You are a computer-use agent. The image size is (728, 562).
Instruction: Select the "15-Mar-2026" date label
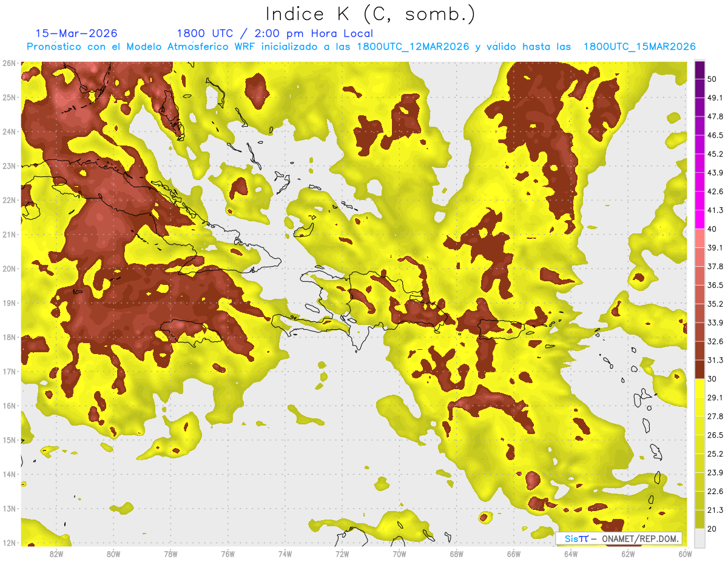(x=76, y=33)
